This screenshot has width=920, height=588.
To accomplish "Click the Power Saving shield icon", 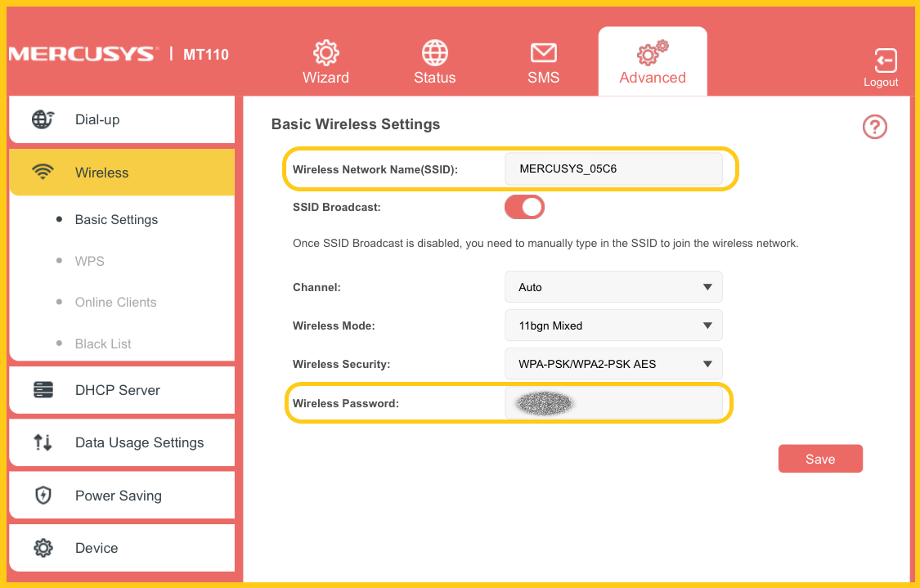I will [43, 496].
